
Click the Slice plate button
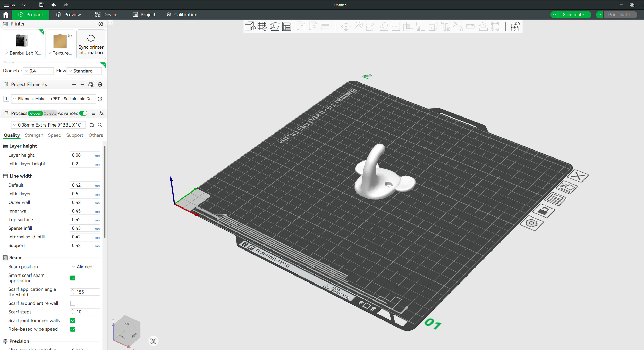573,15
